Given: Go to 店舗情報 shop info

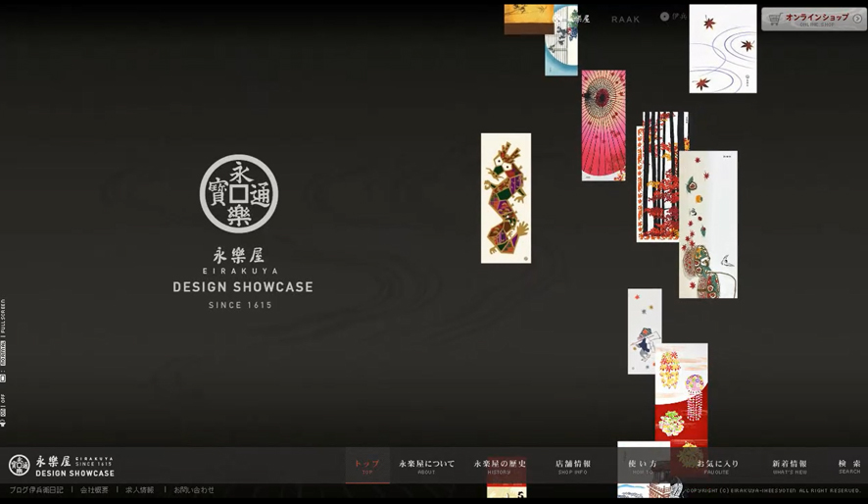Looking at the screenshot, I should pyautogui.click(x=573, y=467).
